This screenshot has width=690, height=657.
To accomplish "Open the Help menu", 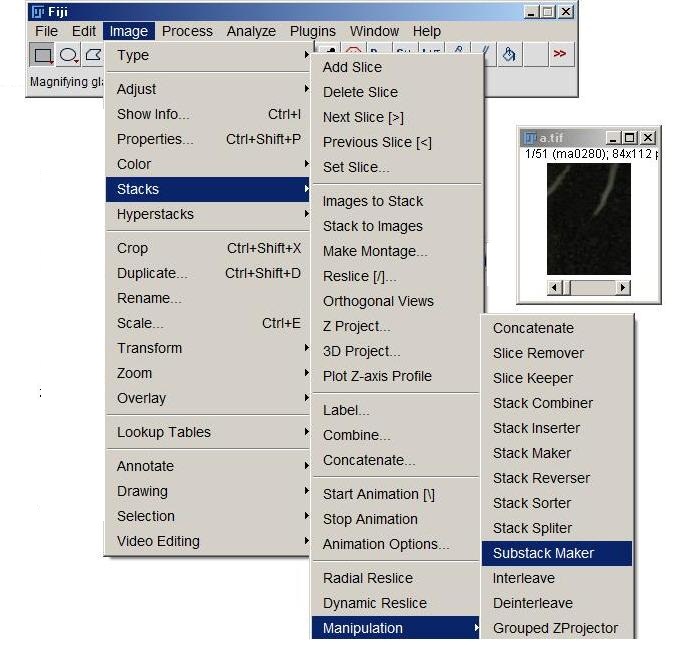I will [x=426, y=31].
